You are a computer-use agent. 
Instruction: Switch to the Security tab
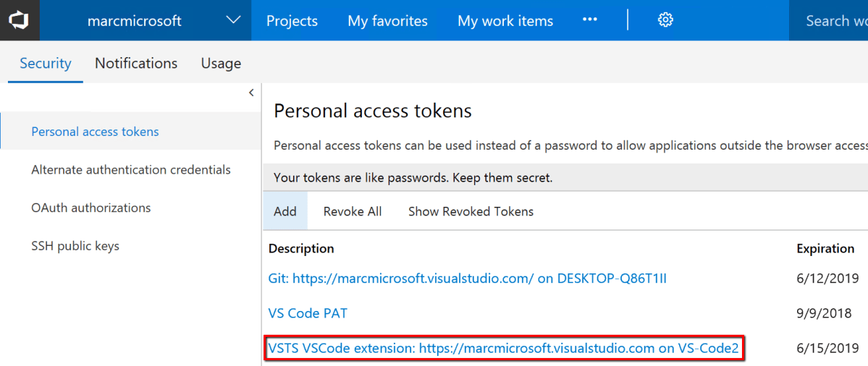click(x=46, y=63)
